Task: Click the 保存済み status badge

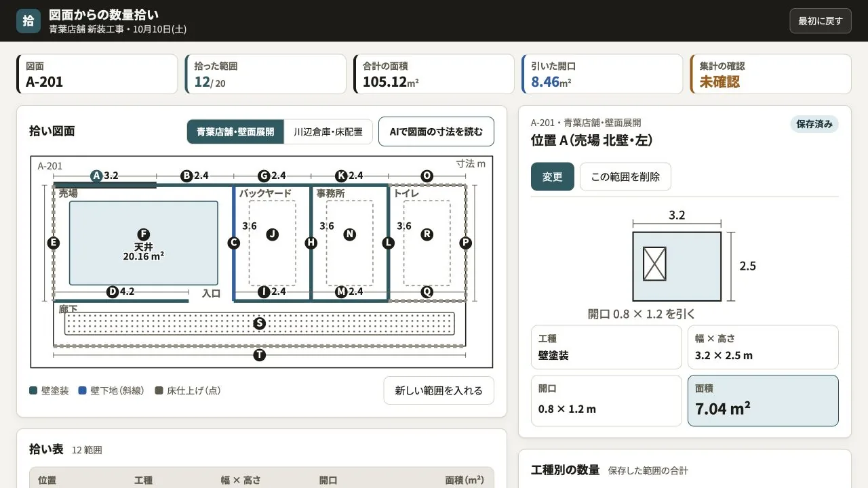Action: point(814,124)
